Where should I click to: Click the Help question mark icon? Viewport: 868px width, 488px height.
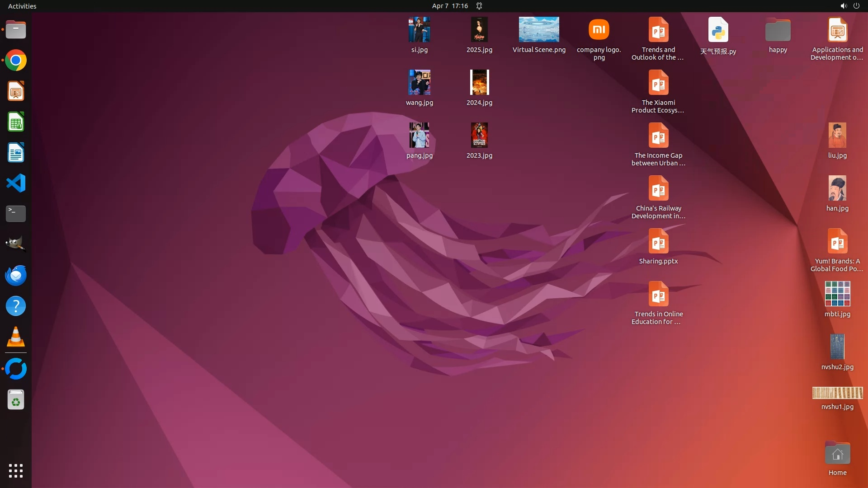[16, 306]
